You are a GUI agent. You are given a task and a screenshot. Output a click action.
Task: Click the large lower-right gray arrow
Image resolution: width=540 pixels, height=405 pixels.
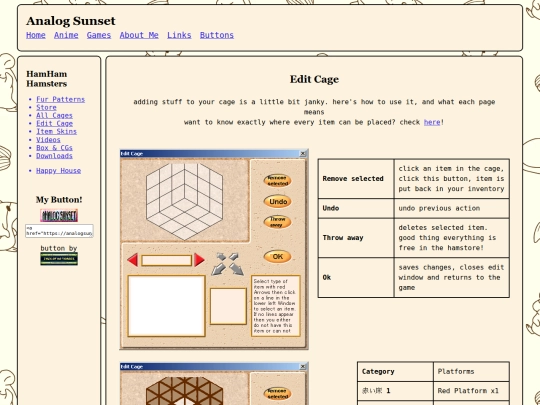tap(236, 269)
